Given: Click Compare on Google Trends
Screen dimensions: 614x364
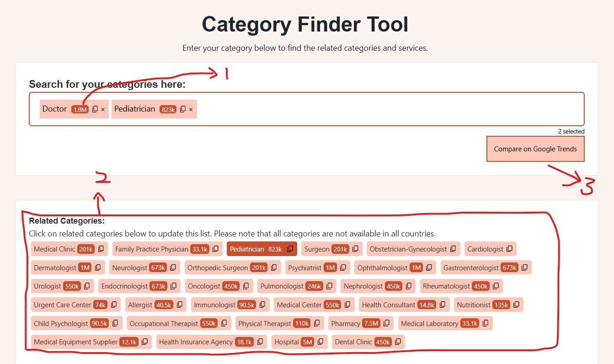Looking at the screenshot, I should [535, 149].
